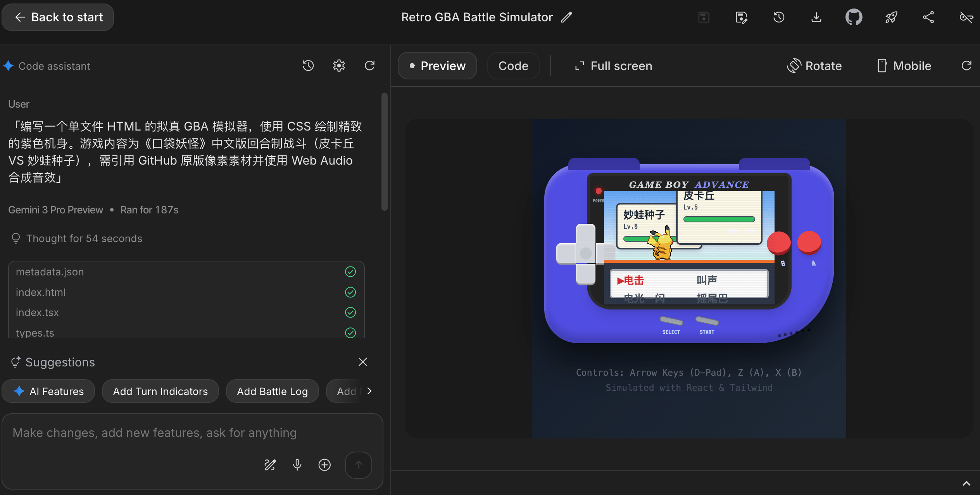Open Code assistant settings gear
Screen dimensions: 980x495
(x=339, y=65)
